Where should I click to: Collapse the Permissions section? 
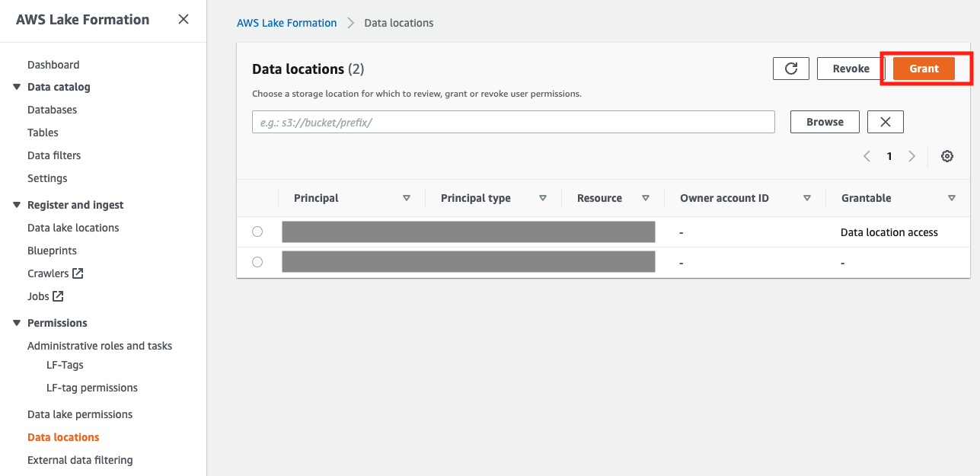[17, 323]
